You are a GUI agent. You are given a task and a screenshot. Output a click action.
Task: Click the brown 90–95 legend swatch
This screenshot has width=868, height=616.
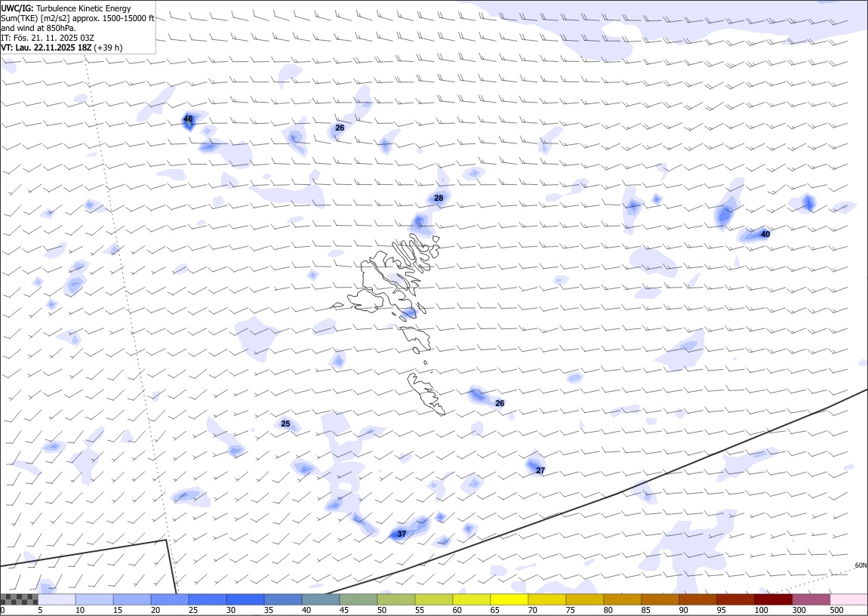click(697, 599)
